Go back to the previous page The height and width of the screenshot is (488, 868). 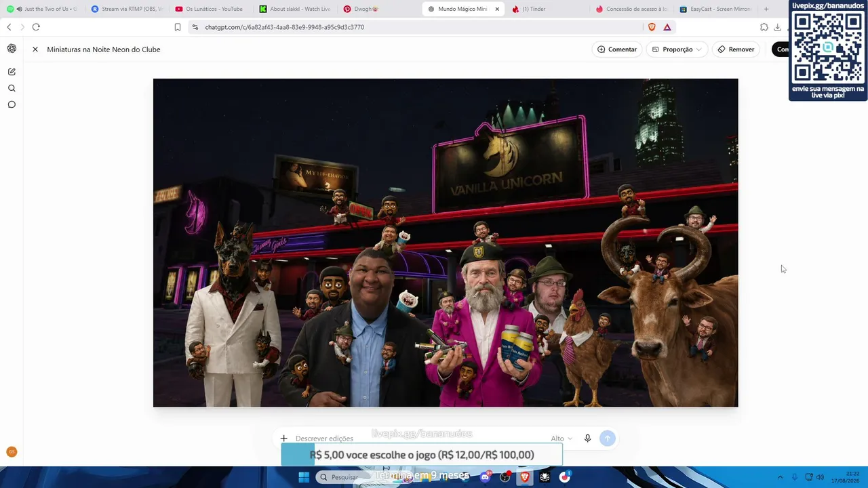tap(9, 27)
